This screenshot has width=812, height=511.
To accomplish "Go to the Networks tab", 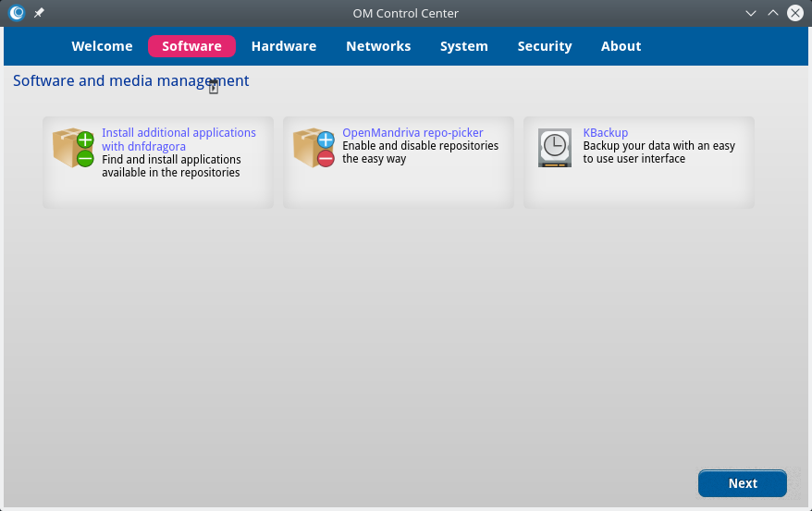I will 378,46.
